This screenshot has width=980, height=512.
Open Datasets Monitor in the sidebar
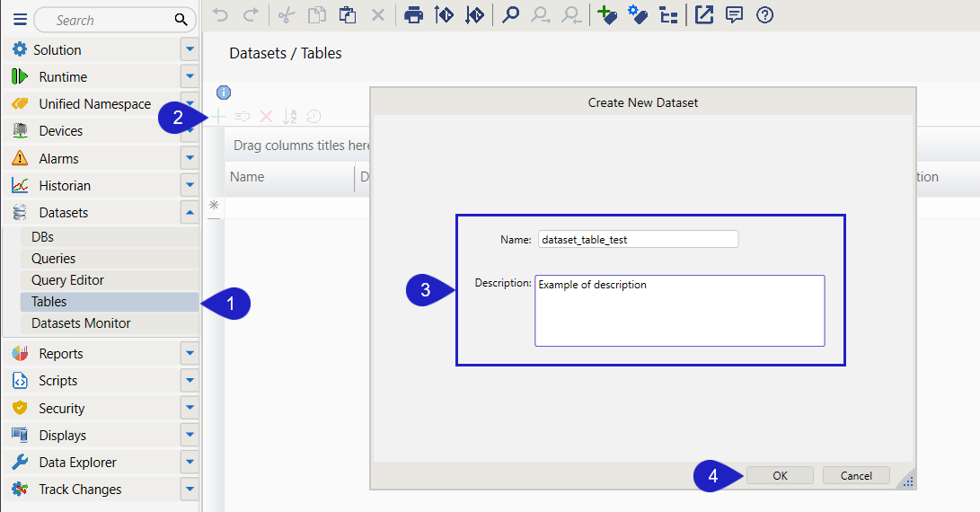81,323
